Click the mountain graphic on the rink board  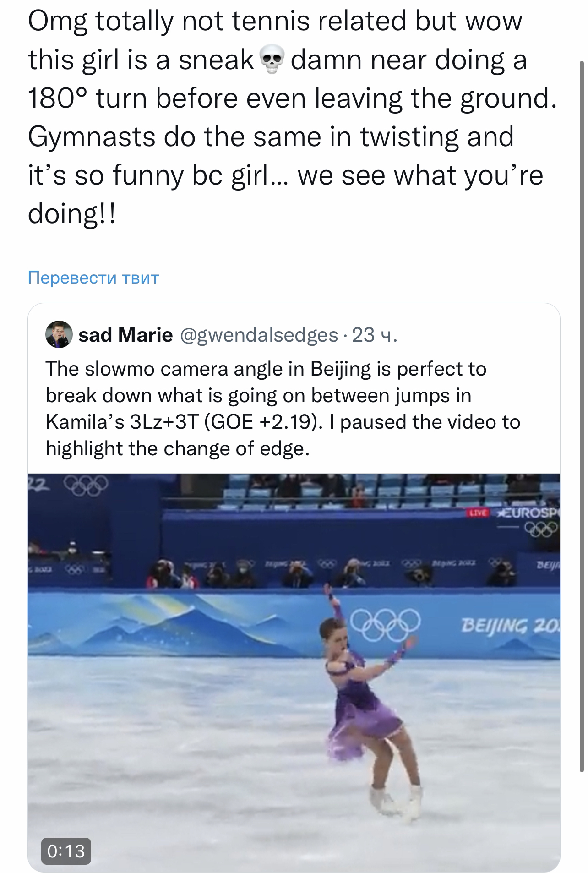183,623
